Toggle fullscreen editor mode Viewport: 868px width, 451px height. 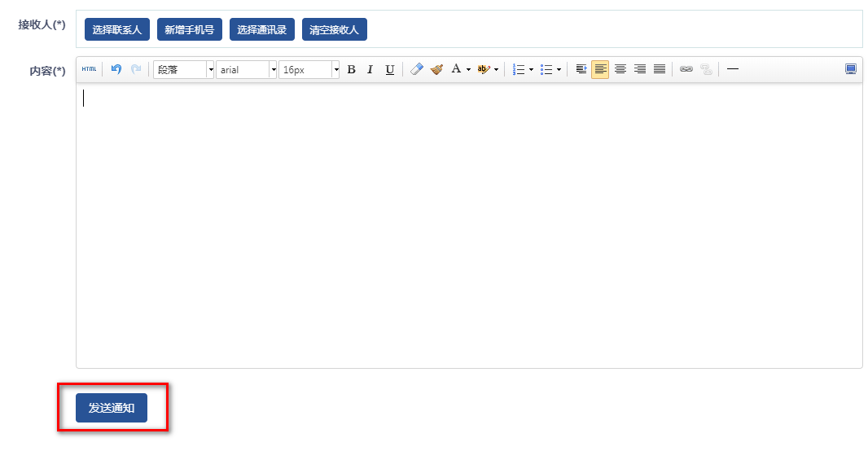click(851, 69)
